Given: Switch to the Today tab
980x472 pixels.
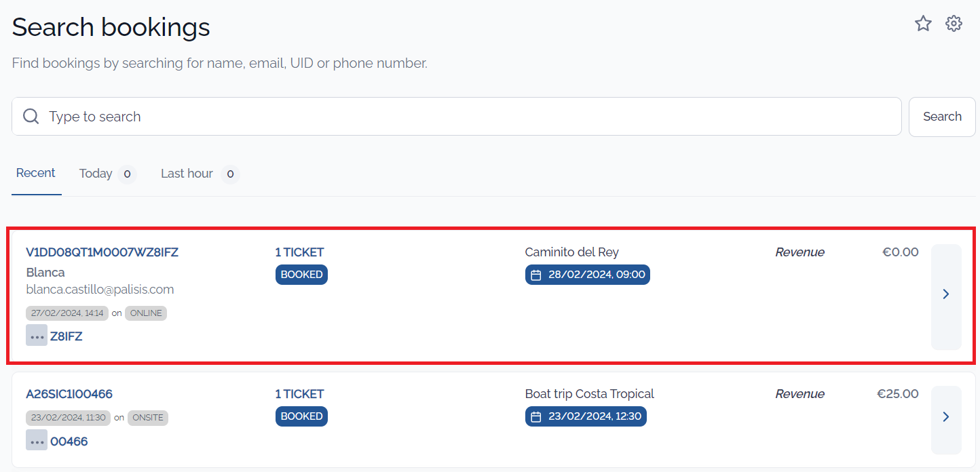Looking at the screenshot, I should coord(108,174).
